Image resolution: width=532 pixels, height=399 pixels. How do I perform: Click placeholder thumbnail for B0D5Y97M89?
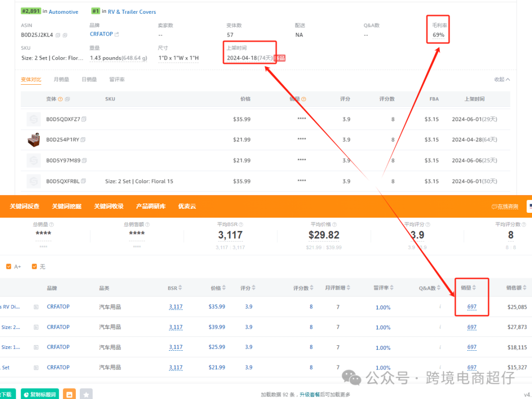(x=33, y=161)
